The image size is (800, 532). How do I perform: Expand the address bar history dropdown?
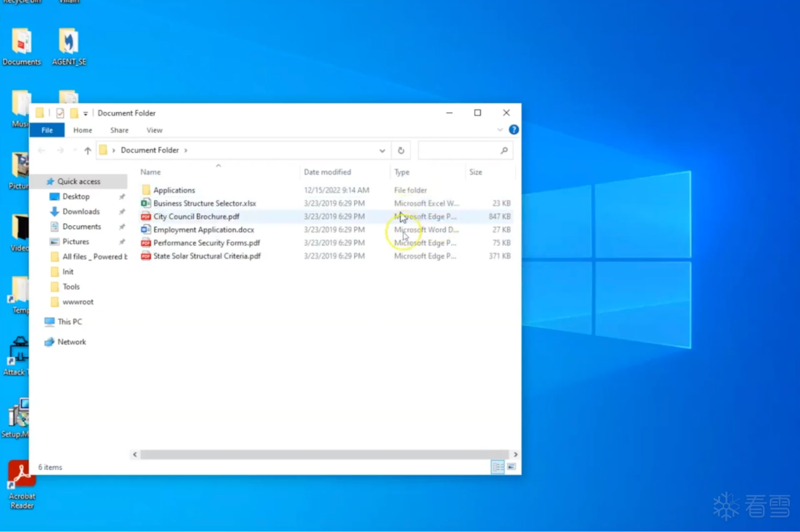click(x=382, y=150)
